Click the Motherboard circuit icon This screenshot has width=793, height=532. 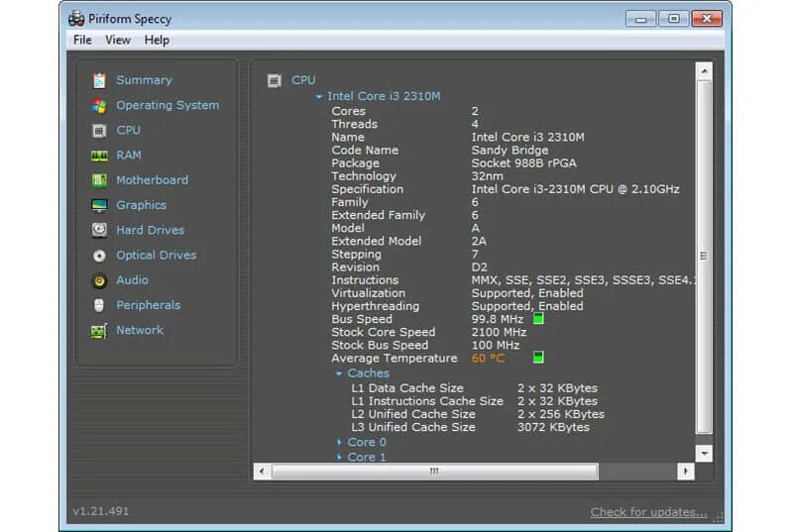99,180
